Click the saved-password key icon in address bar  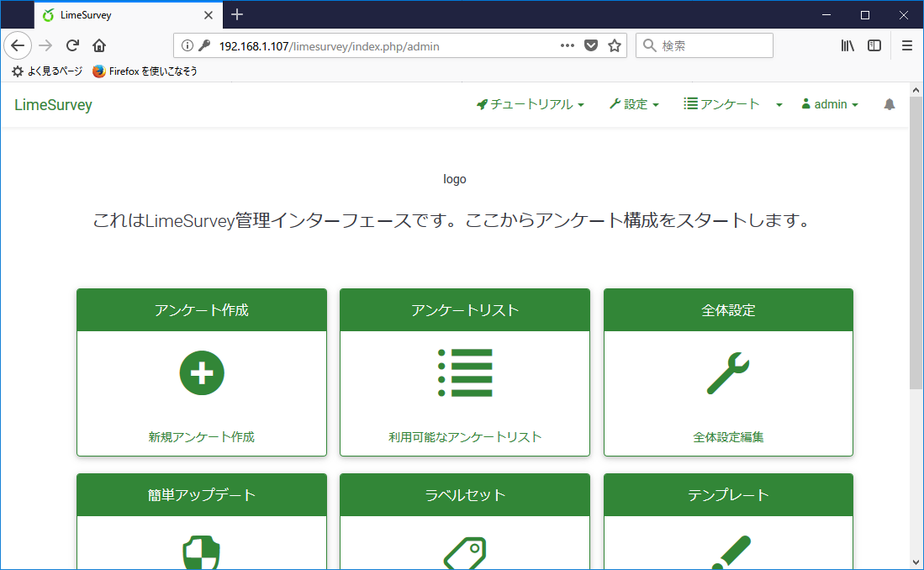[204, 45]
